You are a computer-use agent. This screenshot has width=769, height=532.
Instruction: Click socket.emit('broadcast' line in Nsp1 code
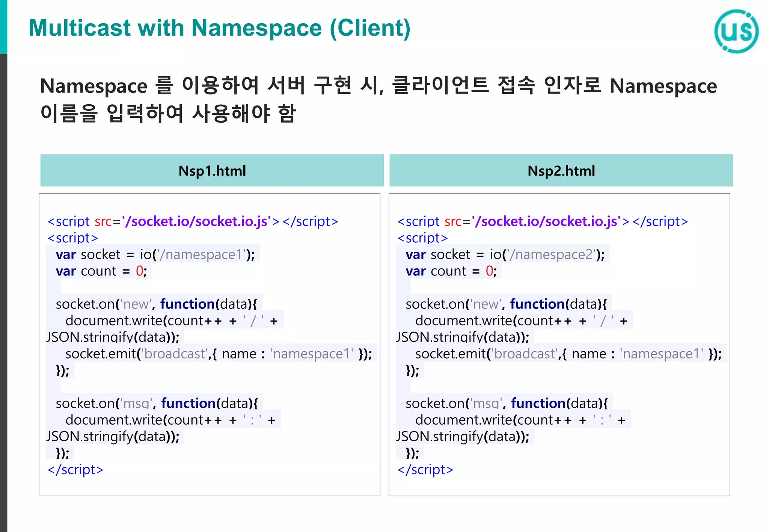(219, 354)
